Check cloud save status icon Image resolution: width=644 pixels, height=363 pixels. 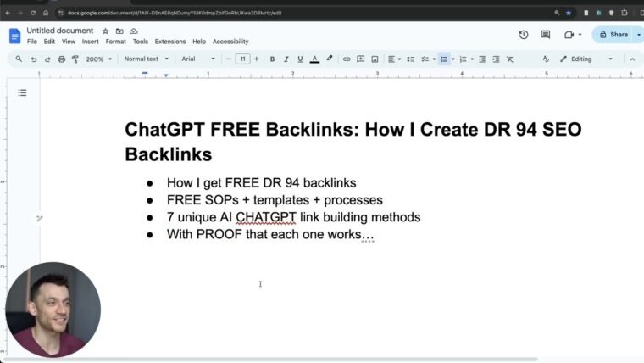(x=134, y=31)
